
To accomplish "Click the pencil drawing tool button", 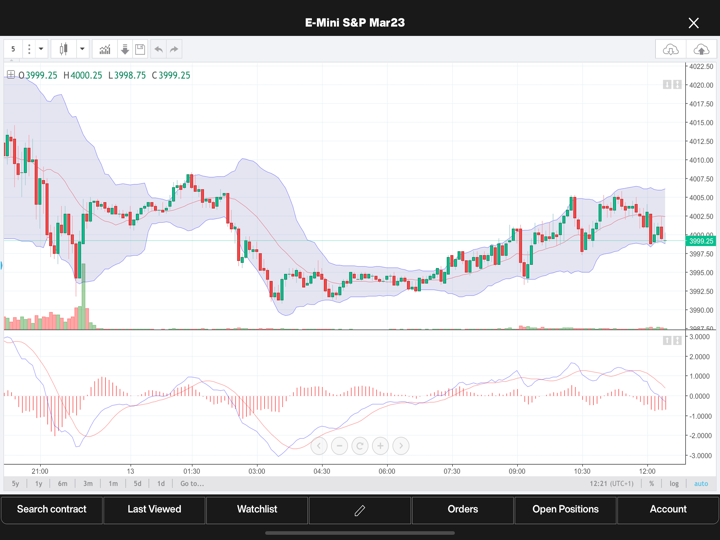I will point(360,510).
